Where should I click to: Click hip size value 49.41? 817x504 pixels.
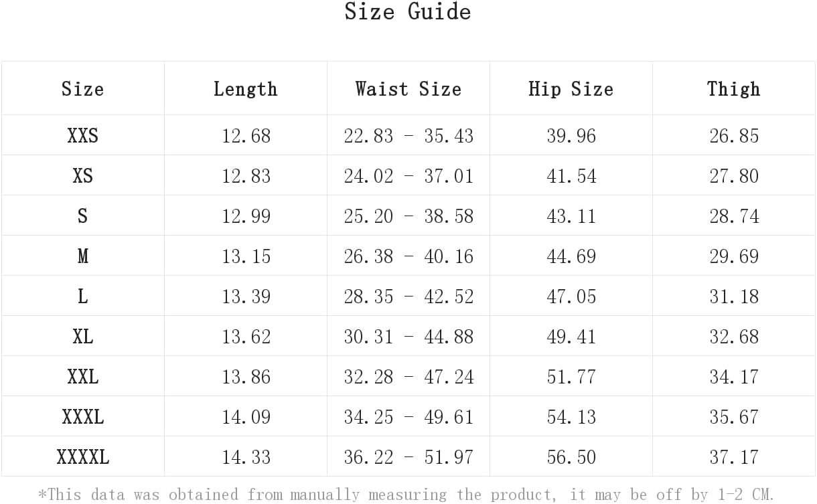571,337
